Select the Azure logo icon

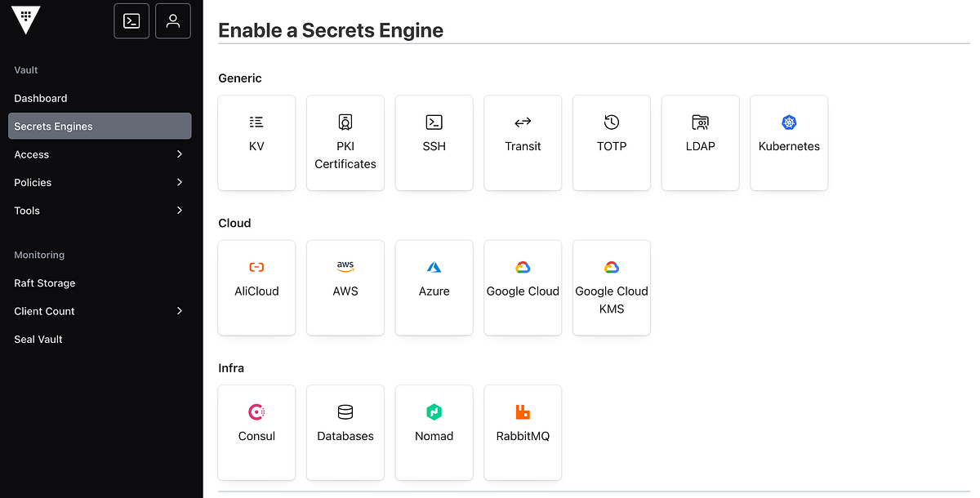pos(434,267)
